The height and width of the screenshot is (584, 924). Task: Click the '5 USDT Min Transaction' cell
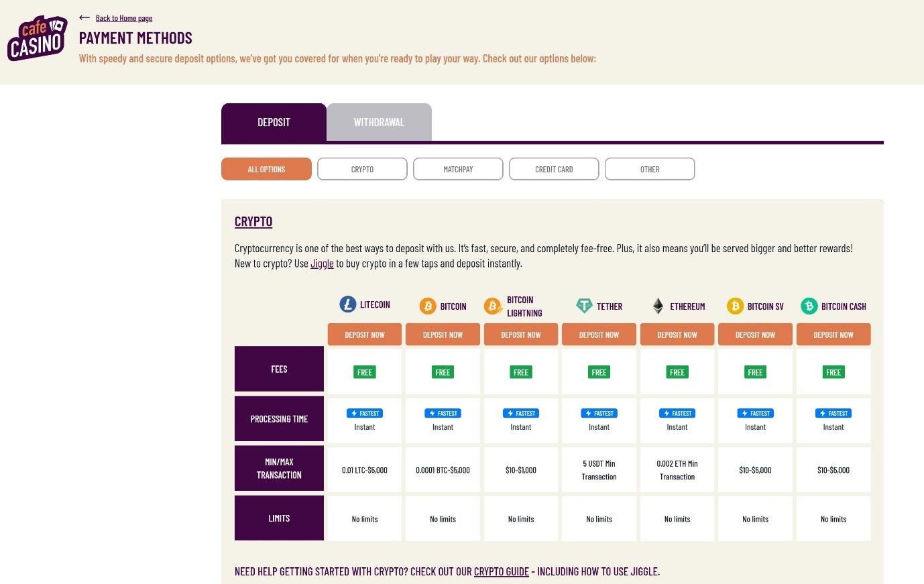(x=599, y=470)
